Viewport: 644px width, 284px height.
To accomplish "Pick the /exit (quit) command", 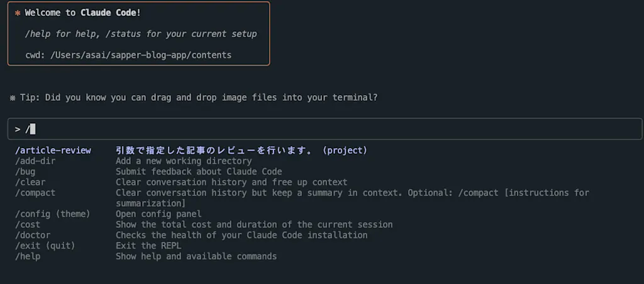I will (45, 246).
